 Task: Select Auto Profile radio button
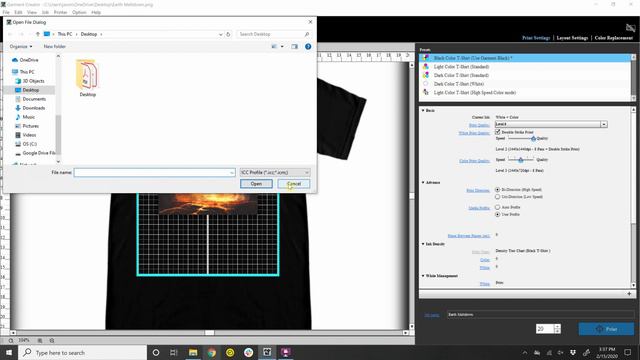497,207
